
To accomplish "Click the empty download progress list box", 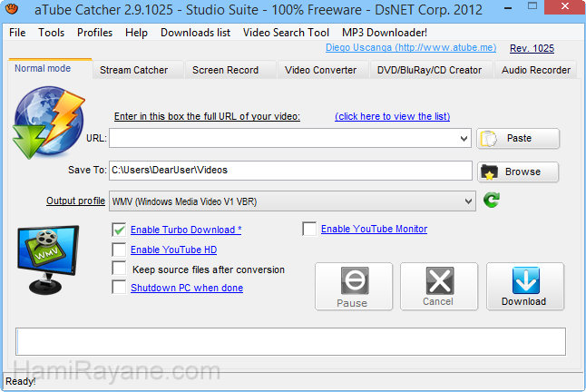I will 290,341.
